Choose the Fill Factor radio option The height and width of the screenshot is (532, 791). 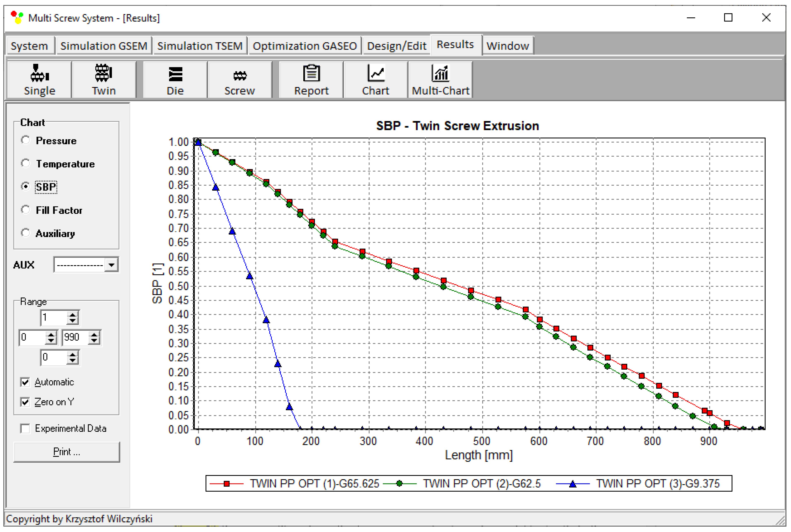[25, 210]
